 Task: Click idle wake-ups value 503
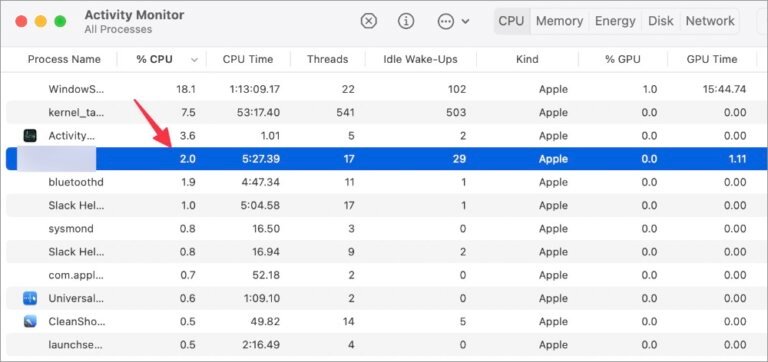point(456,112)
